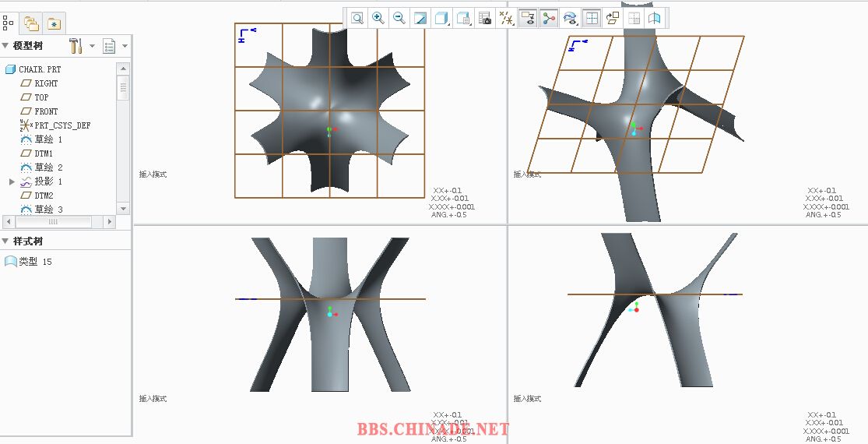868x444 pixels.
Task: Select CHAIR.PRT in the model tree
Action: tap(40, 69)
